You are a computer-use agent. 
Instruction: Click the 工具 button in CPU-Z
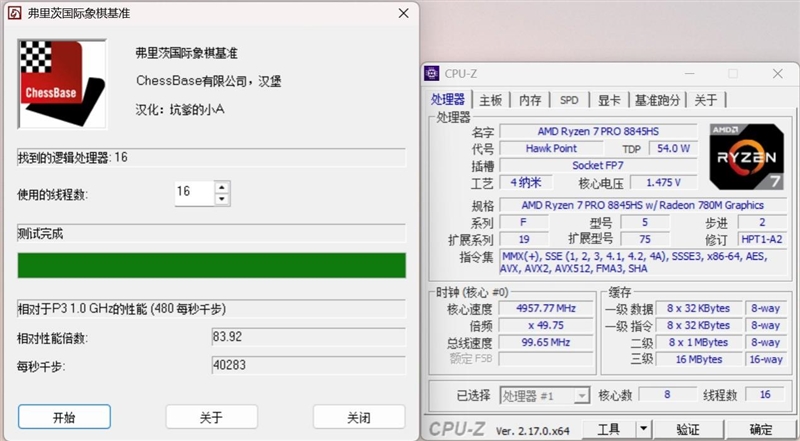tap(609, 429)
